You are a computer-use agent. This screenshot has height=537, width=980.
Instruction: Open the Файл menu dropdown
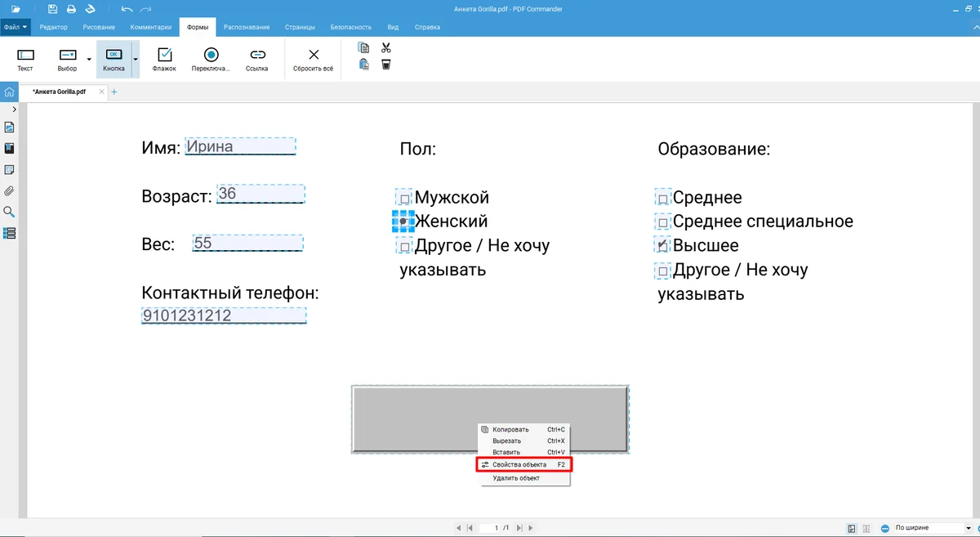(x=16, y=27)
